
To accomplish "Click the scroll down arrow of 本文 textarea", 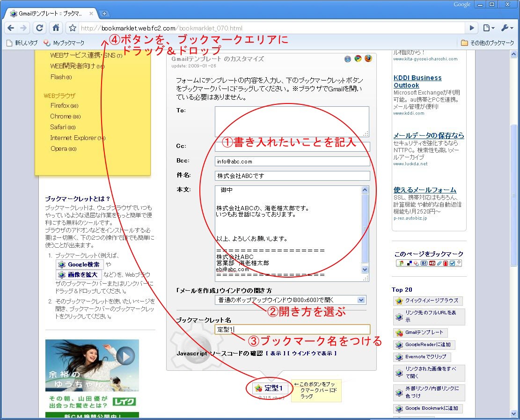I will (365, 269).
